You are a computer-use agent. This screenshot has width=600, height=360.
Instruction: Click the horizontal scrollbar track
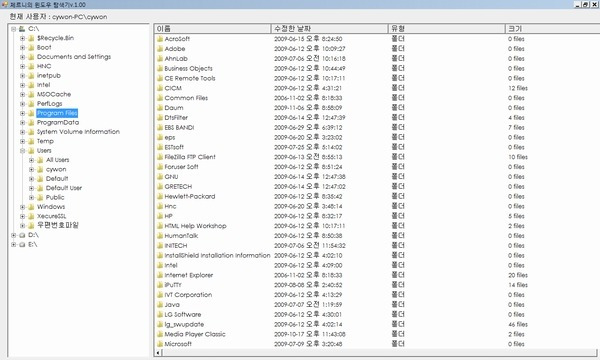click(x=379, y=353)
